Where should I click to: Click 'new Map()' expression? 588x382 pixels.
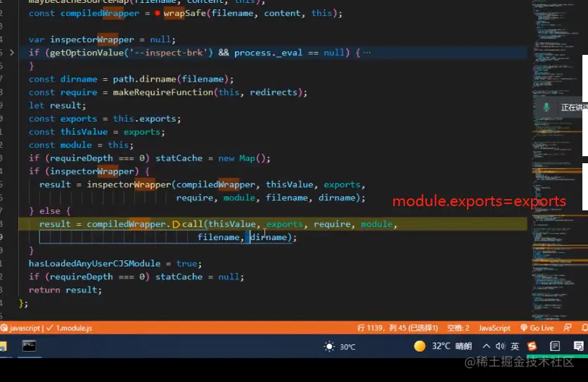point(244,158)
